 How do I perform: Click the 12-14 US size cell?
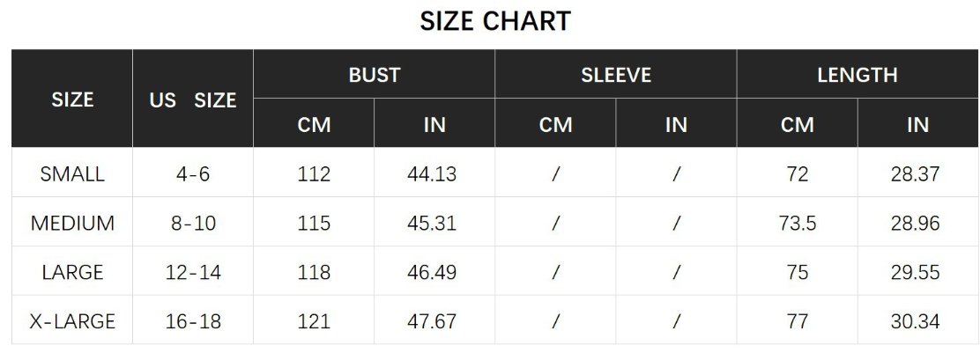pyautogui.click(x=193, y=273)
